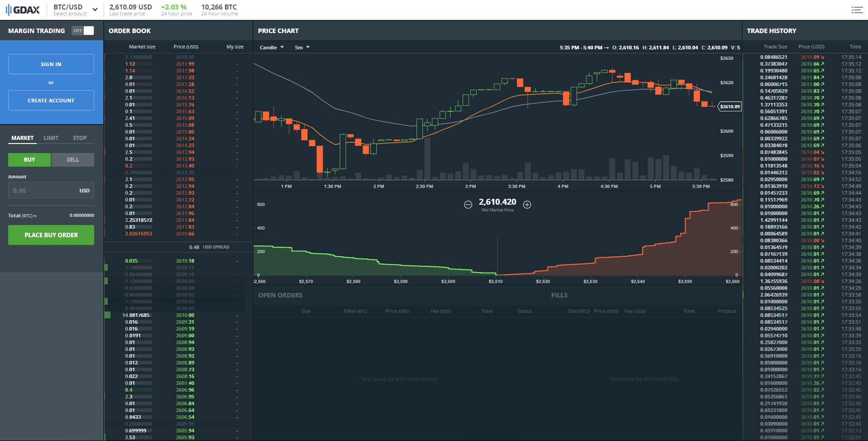Click the SIGN IN button
The image size is (868, 441).
click(x=51, y=64)
